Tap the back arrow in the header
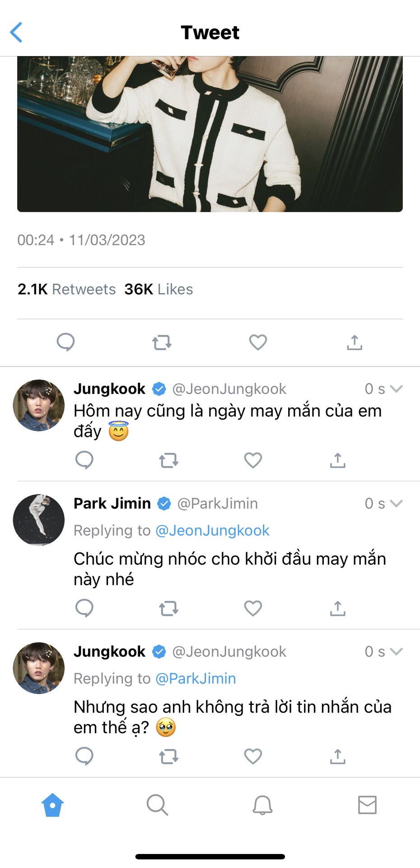This screenshot has height=868, width=420. [16, 33]
